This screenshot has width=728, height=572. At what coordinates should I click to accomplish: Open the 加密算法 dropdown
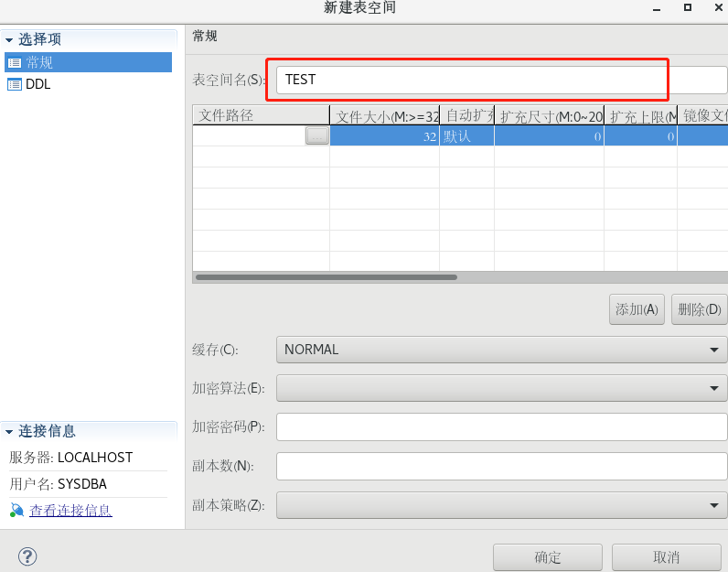tap(501, 388)
